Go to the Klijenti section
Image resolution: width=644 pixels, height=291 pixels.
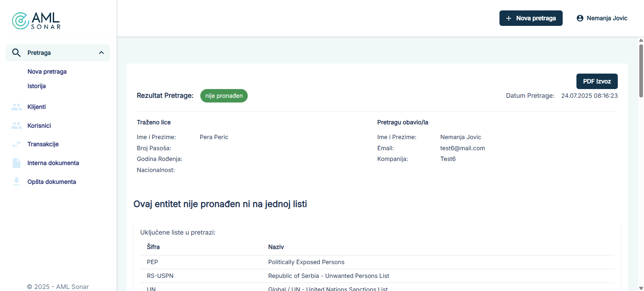coord(37,107)
